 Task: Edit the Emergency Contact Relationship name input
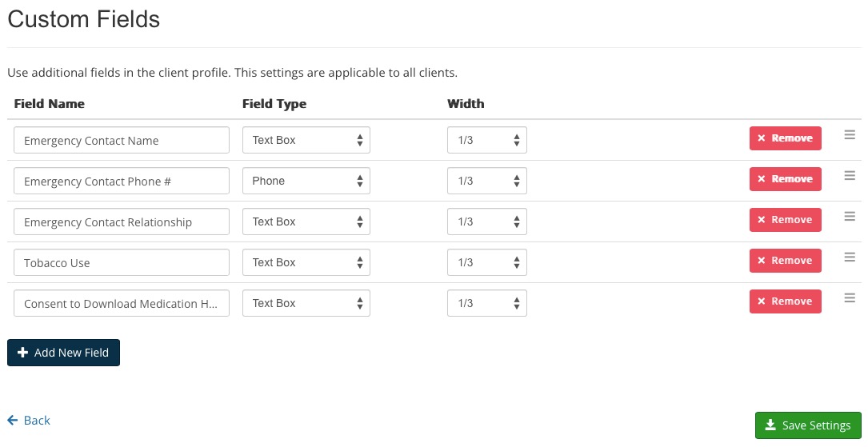[122, 222]
